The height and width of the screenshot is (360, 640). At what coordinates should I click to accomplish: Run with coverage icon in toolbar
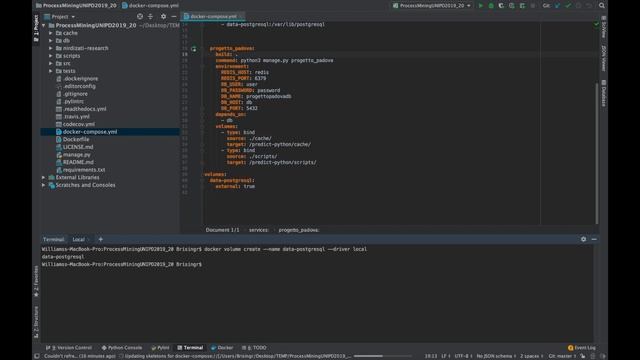[501, 6]
